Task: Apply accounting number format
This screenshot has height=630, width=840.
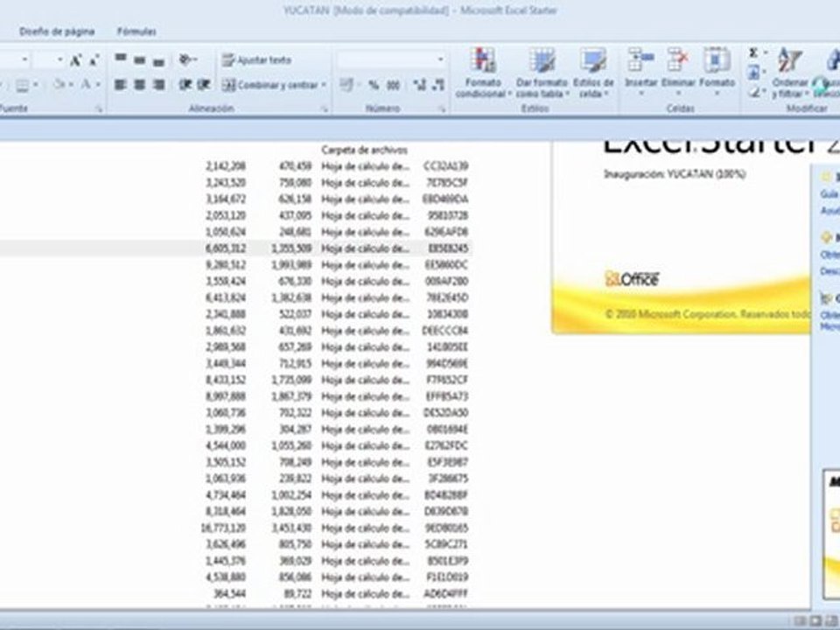Action: [346, 85]
